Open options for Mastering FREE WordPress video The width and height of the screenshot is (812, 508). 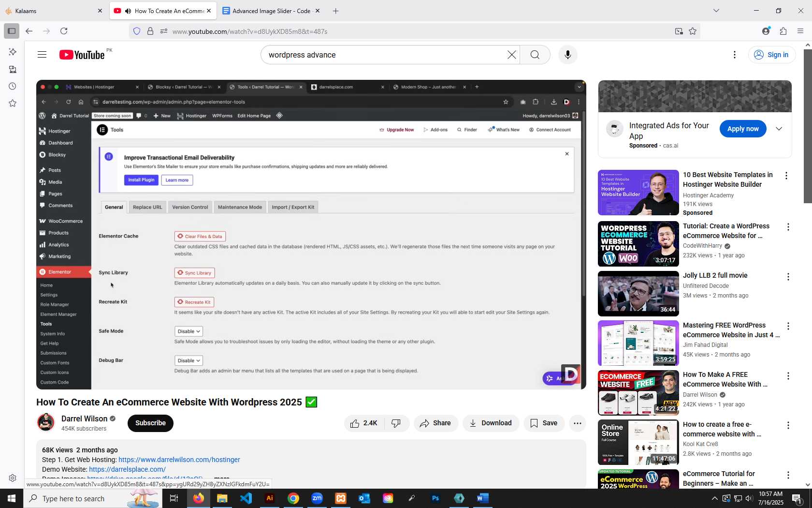point(788,327)
